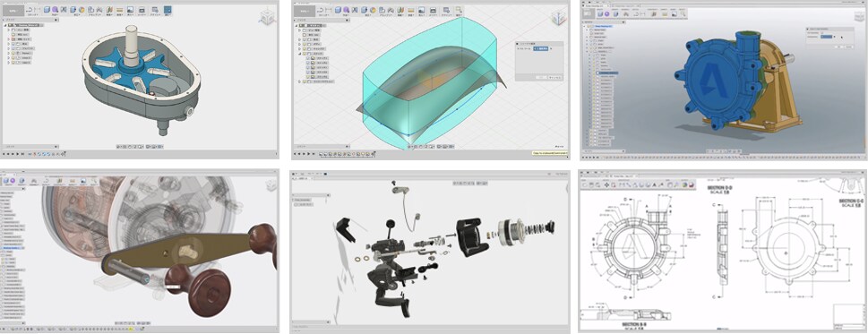Click SECTION C-C label in drawing window
The image size is (868, 334).
(851, 201)
